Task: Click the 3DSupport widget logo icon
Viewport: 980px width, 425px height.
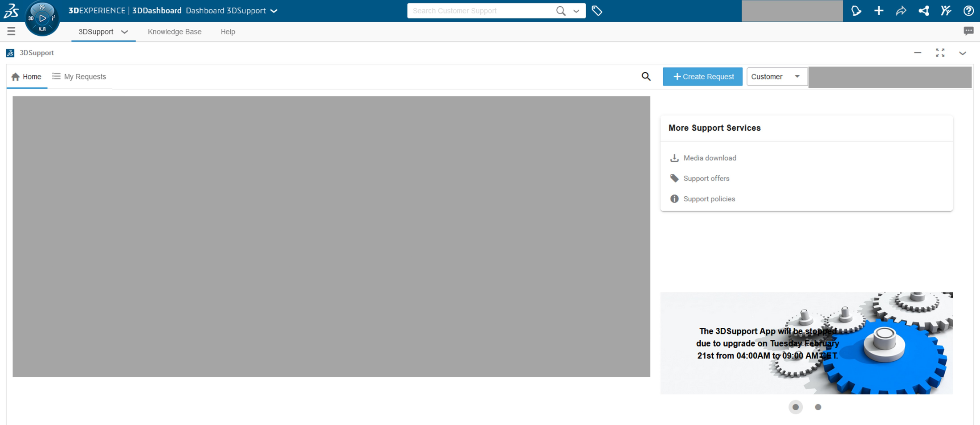Action: click(10, 53)
